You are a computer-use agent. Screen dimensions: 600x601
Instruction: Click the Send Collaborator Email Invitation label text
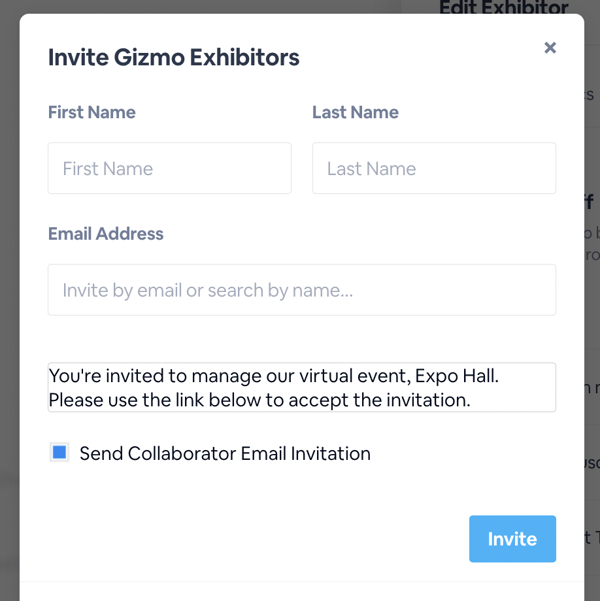225,453
